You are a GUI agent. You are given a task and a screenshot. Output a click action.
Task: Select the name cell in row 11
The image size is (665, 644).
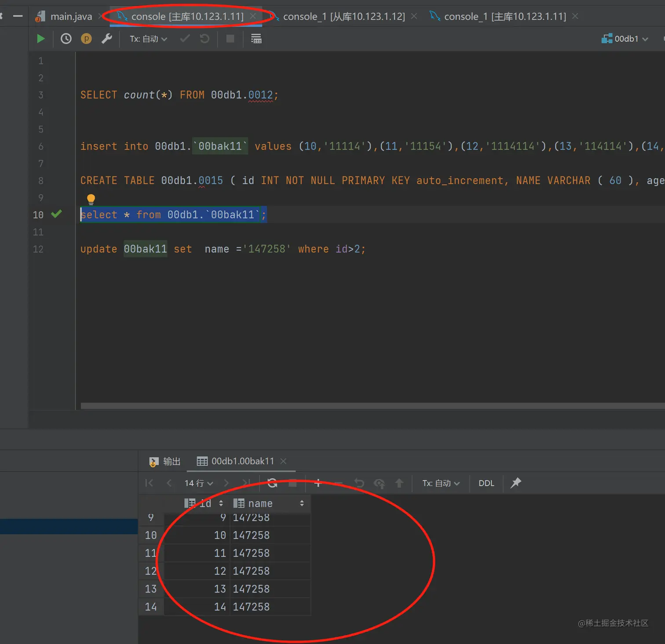270,553
